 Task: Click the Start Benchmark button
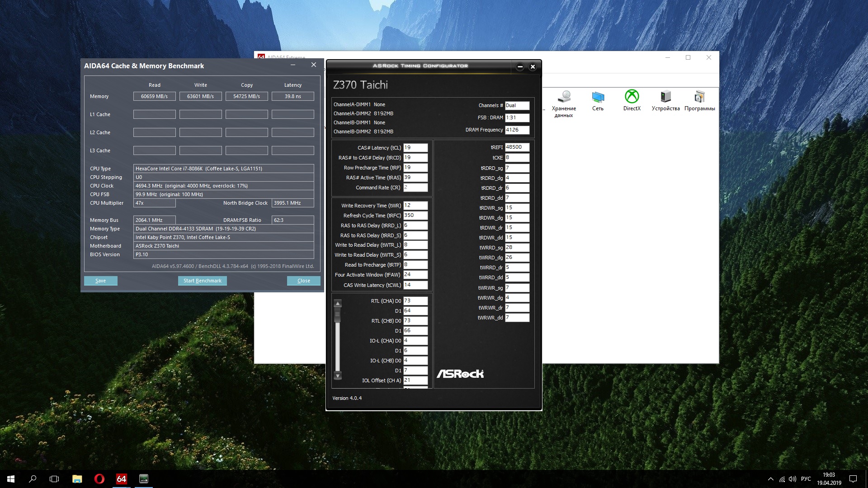click(x=202, y=281)
